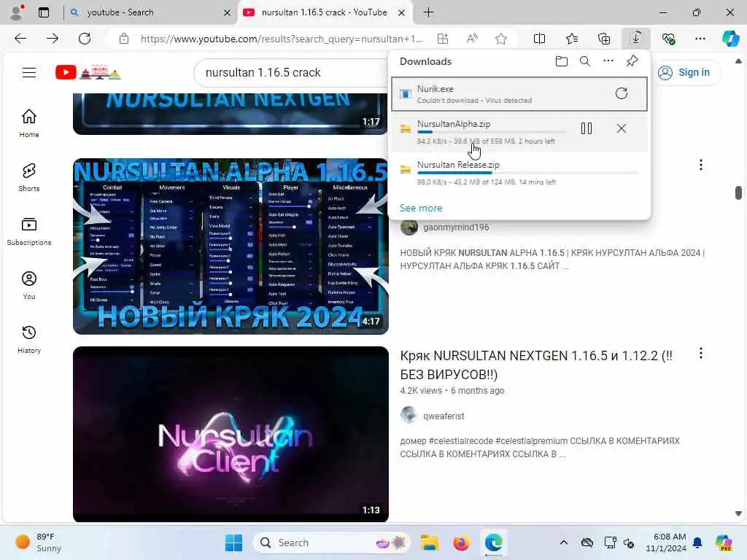View site information lock icon

pos(124,39)
